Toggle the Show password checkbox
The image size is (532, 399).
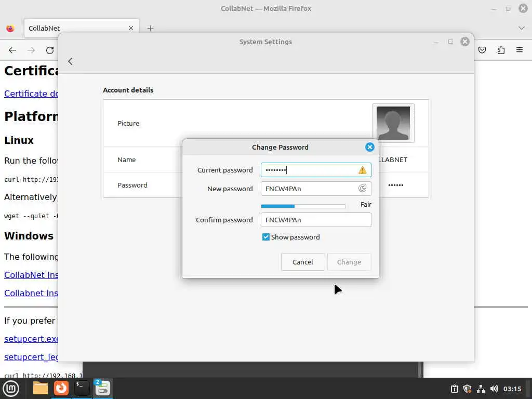click(x=265, y=237)
